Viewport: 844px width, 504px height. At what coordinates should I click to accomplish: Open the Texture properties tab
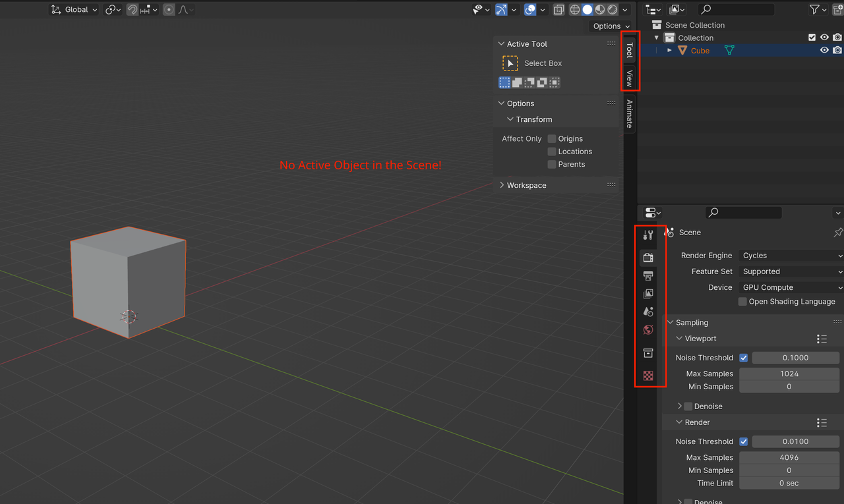(x=648, y=376)
